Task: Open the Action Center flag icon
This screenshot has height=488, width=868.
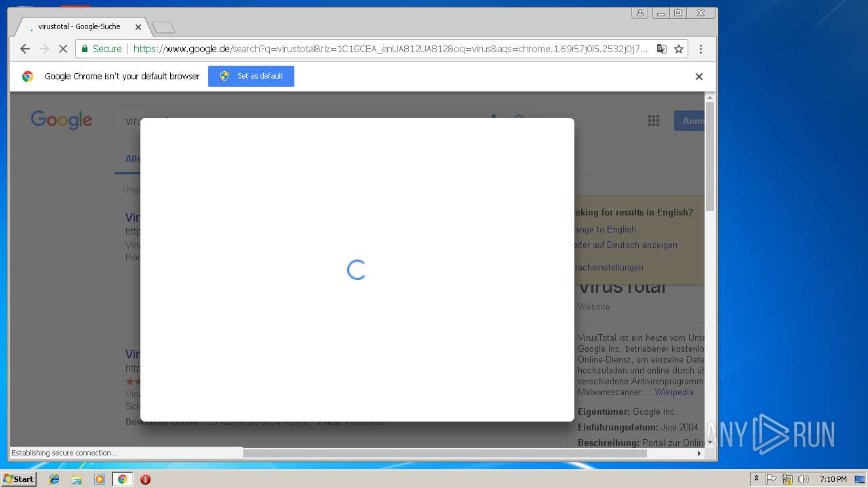Action: click(771, 479)
